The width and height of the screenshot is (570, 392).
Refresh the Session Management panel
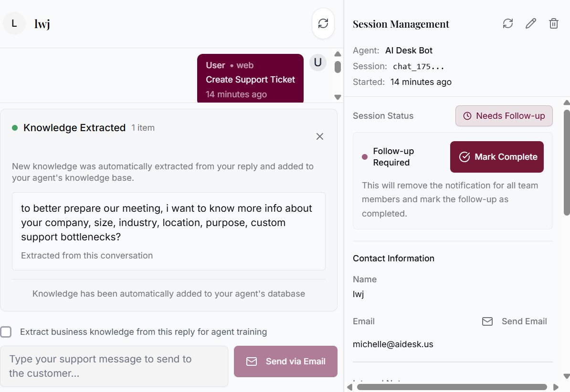(508, 23)
